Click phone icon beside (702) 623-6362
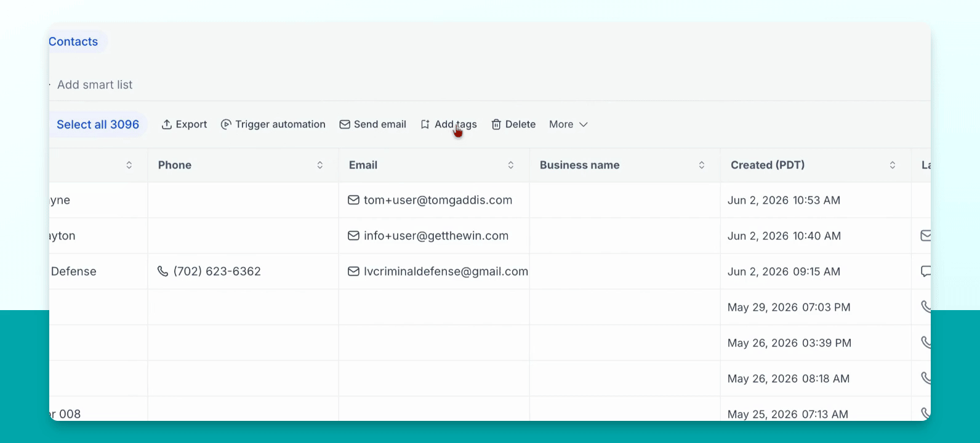 coord(163,271)
